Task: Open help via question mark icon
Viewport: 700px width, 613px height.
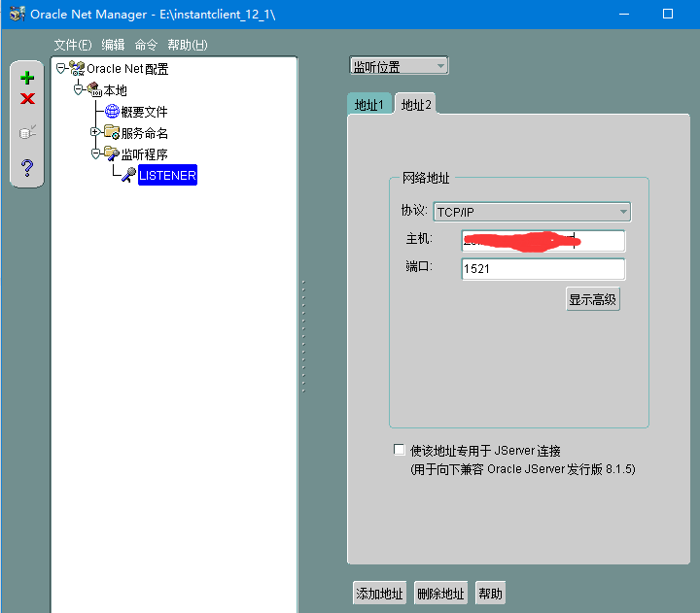Action: pos(27,168)
